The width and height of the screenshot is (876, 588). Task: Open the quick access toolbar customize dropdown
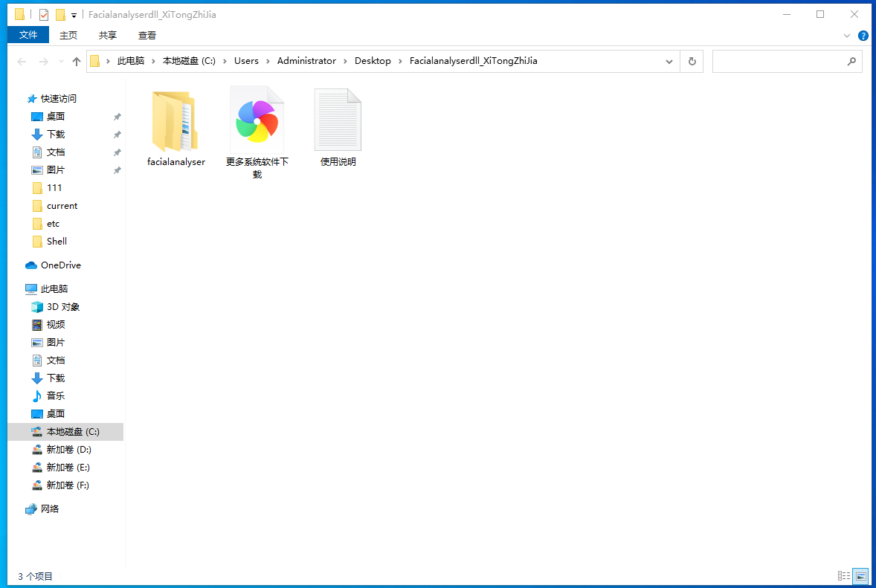click(x=74, y=15)
